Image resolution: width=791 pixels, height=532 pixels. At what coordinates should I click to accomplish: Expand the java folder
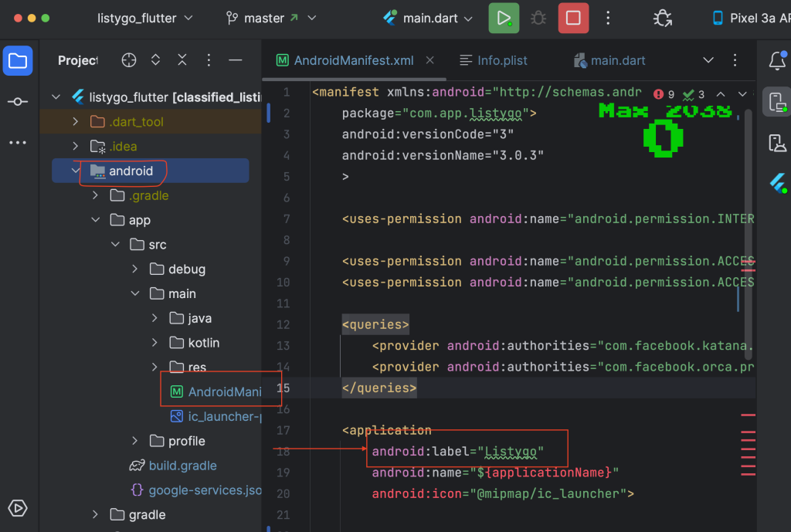[x=154, y=318]
